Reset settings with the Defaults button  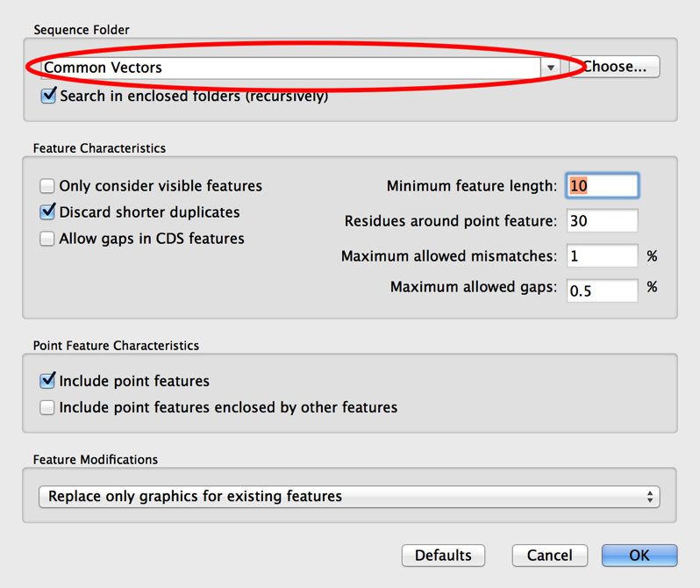click(x=443, y=556)
